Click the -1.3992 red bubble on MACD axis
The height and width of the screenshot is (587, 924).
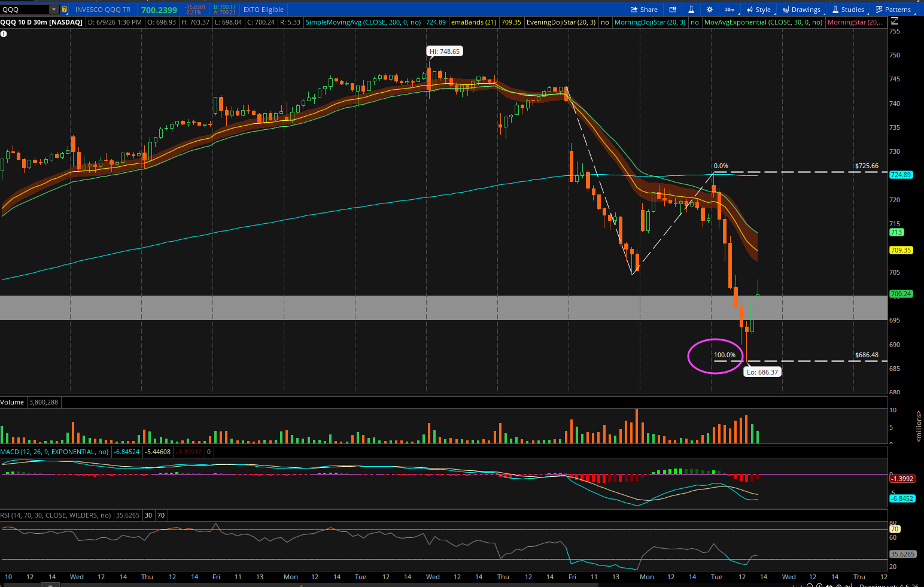(x=902, y=479)
